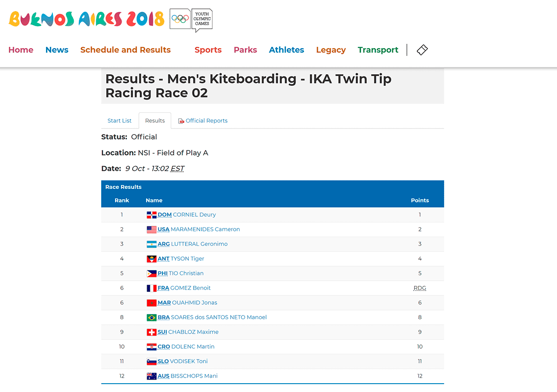The height and width of the screenshot is (392, 557).
Task: Click the Dominican Republic flag icon
Action: [152, 215]
